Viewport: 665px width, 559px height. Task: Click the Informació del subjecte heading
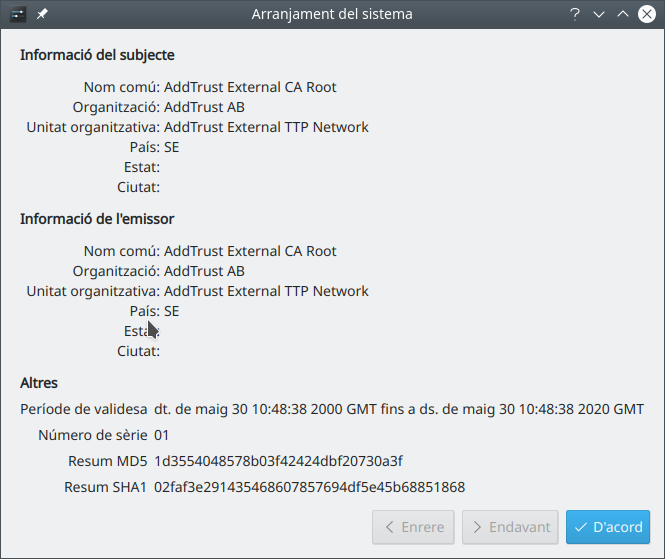97,55
